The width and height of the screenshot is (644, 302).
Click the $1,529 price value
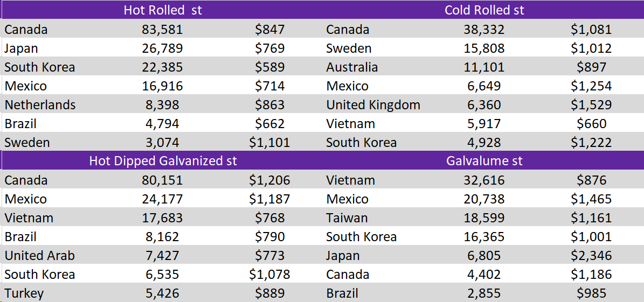click(591, 105)
